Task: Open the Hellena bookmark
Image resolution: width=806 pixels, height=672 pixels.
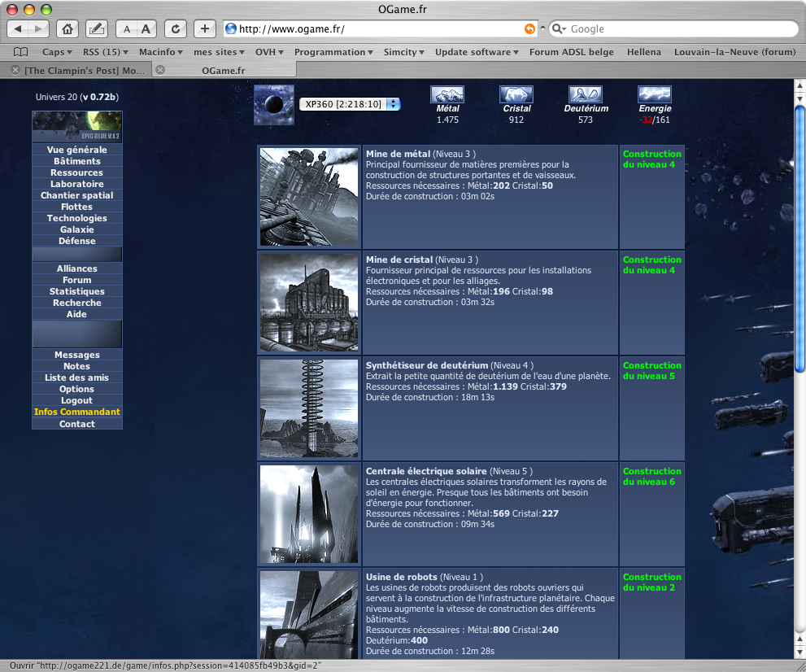Action: tap(644, 52)
